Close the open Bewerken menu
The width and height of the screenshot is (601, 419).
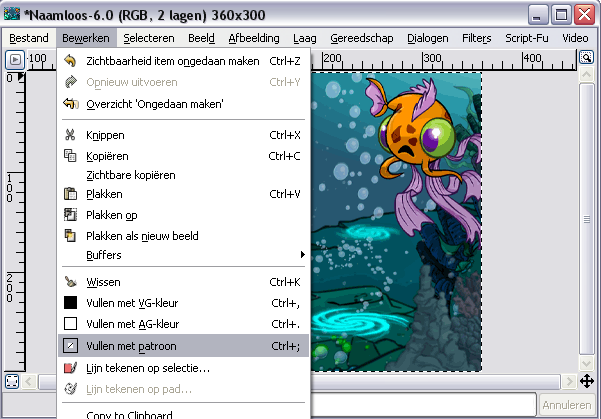point(86,38)
